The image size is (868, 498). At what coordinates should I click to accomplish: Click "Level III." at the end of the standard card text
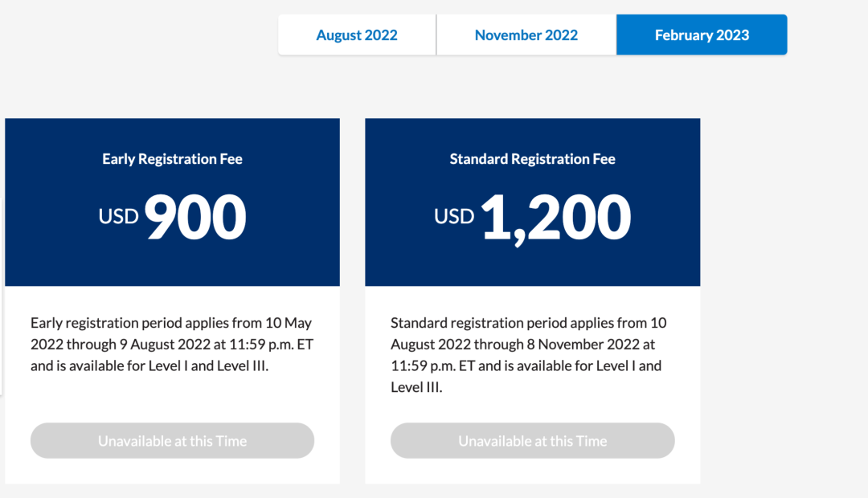click(416, 387)
